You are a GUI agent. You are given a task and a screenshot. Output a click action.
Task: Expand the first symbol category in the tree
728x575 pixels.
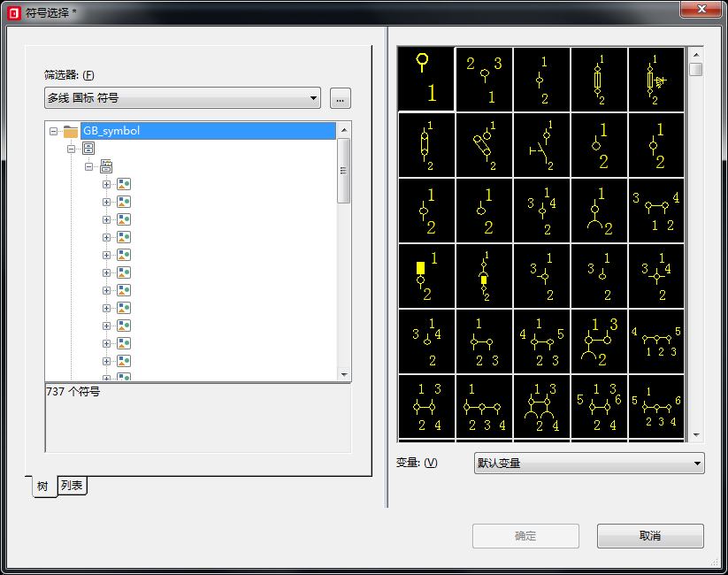(x=106, y=184)
